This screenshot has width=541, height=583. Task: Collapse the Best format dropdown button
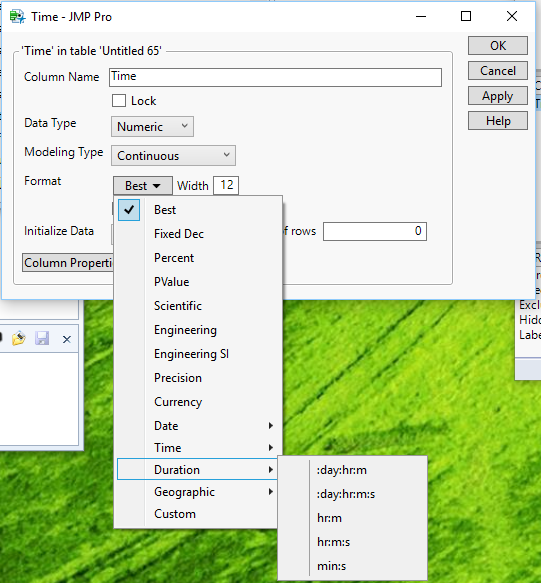[143, 185]
